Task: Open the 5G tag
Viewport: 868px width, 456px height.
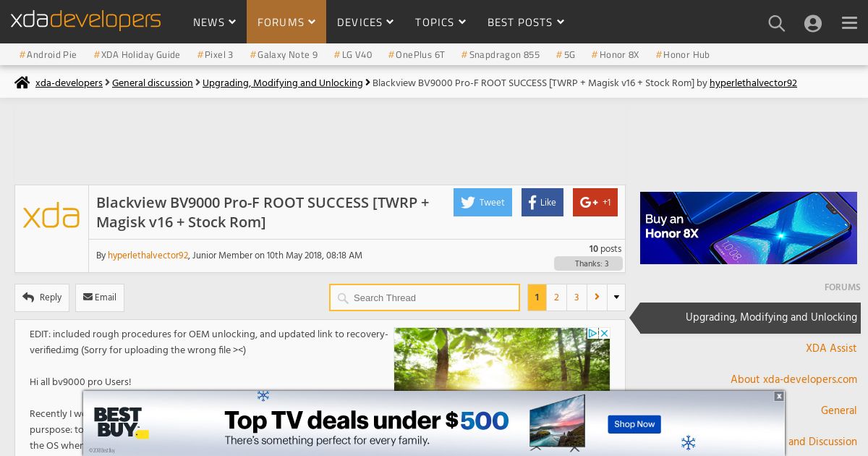Action: [x=566, y=55]
